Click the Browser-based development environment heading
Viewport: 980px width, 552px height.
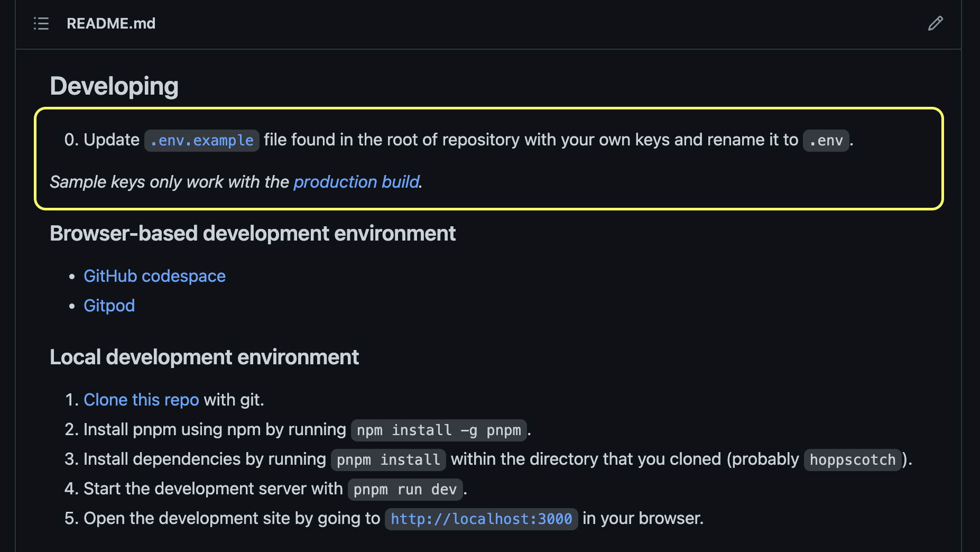[253, 233]
